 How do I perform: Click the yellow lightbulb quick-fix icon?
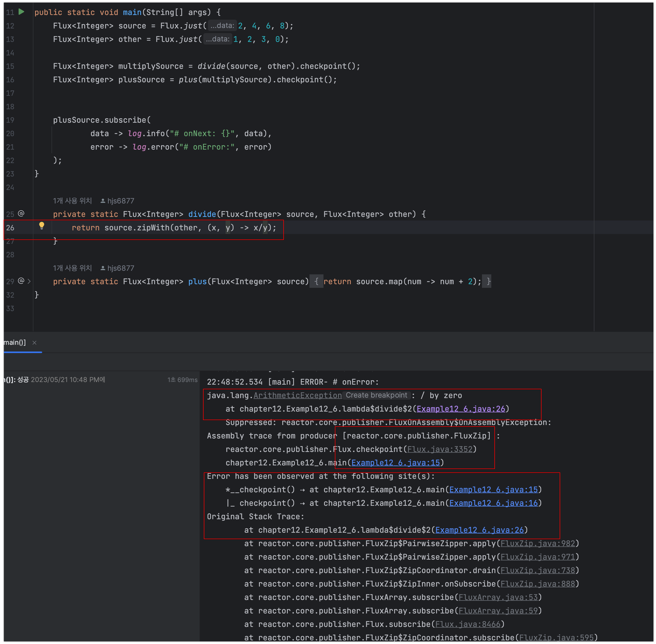click(x=42, y=226)
